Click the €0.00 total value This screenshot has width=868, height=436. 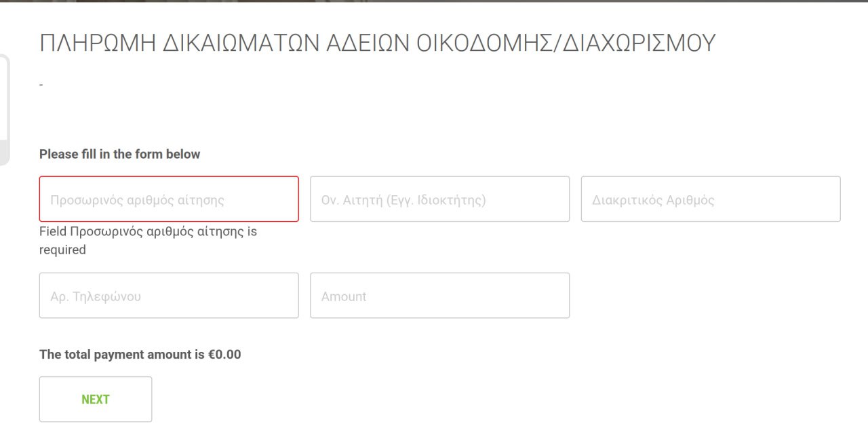[x=224, y=355]
